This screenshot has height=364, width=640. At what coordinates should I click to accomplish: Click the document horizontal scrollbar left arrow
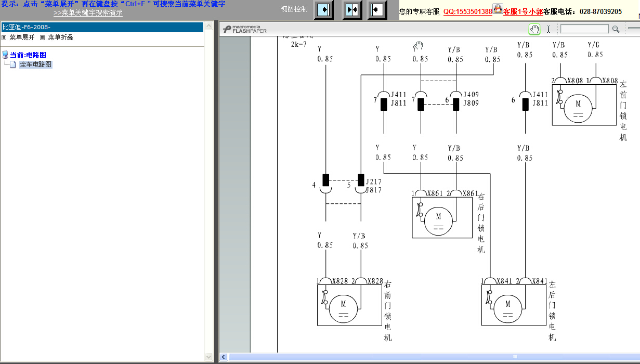[x=224, y=357]
